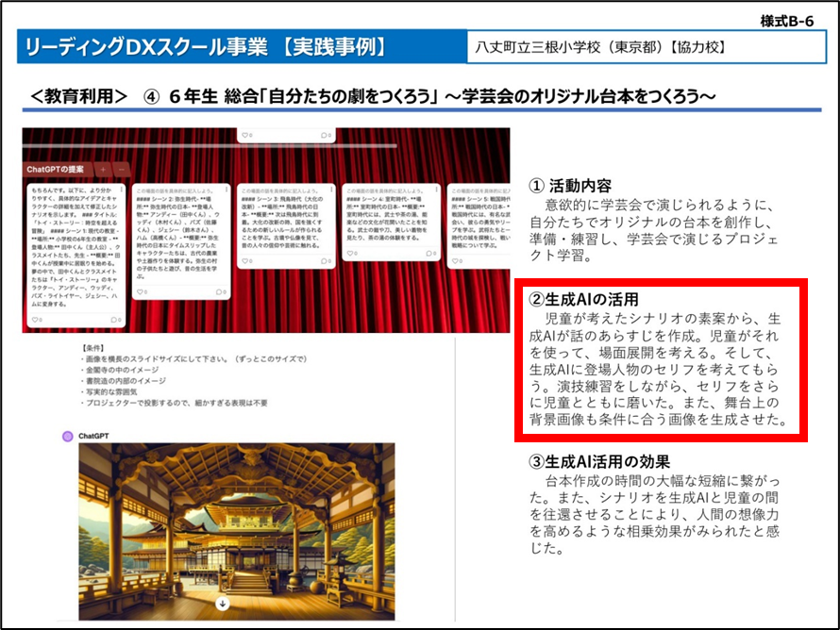This screenshot has width=840, height=630.
Task: Open comments on the card above the scrollbar
Action: tap(326, 135)
